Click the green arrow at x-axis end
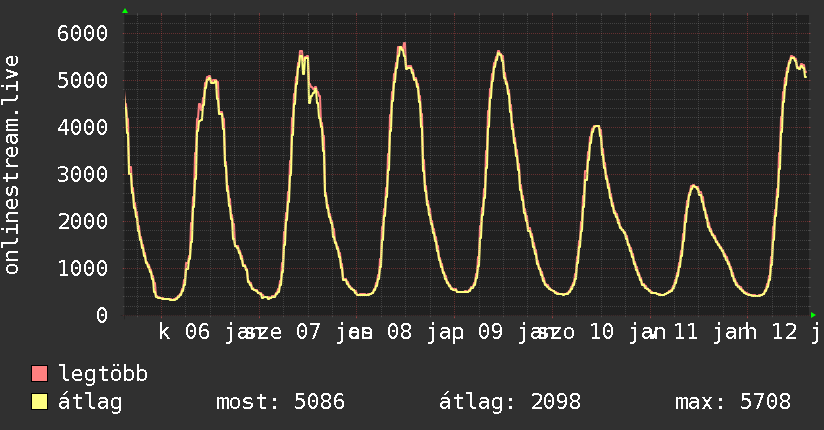The height and width of the screenshot is (430, 824). 813,315
